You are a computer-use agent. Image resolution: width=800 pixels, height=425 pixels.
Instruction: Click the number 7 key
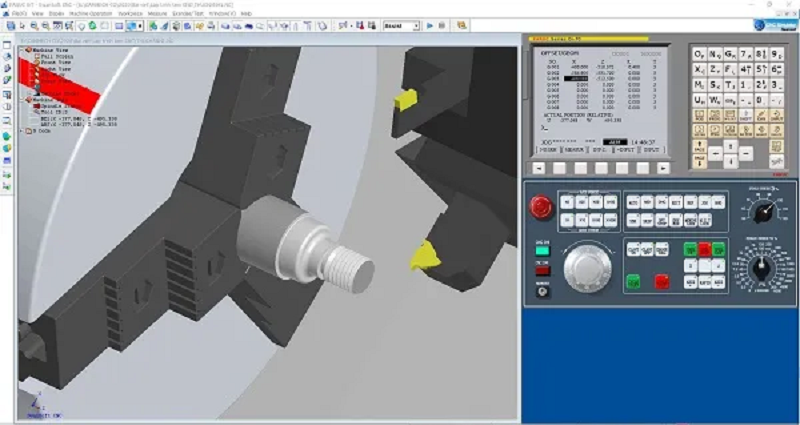coord(745,54)
